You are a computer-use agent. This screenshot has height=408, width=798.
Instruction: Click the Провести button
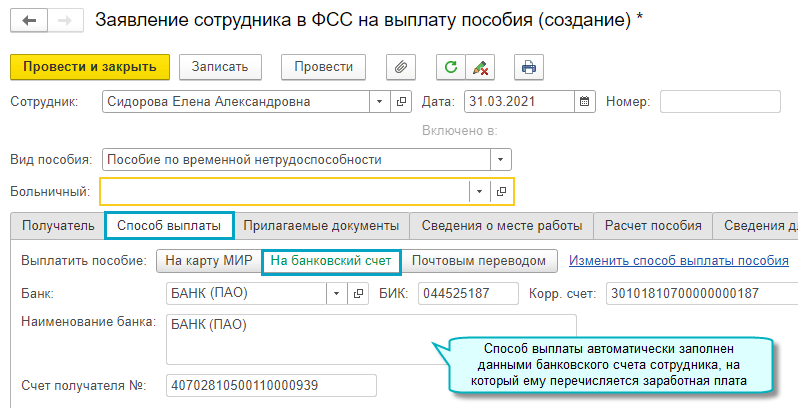pos(324,67)
